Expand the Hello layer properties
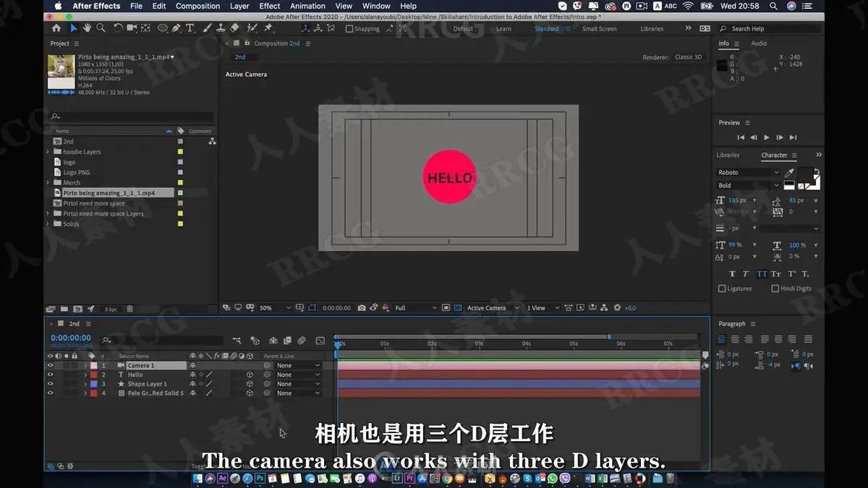This screenshot has height=488, width=868. click(85, 374)
